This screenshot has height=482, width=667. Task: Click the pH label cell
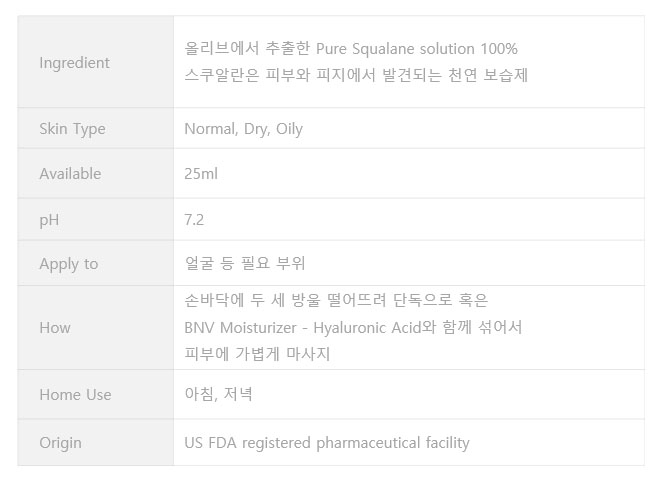pyautogui.click(x=95, y=220)
